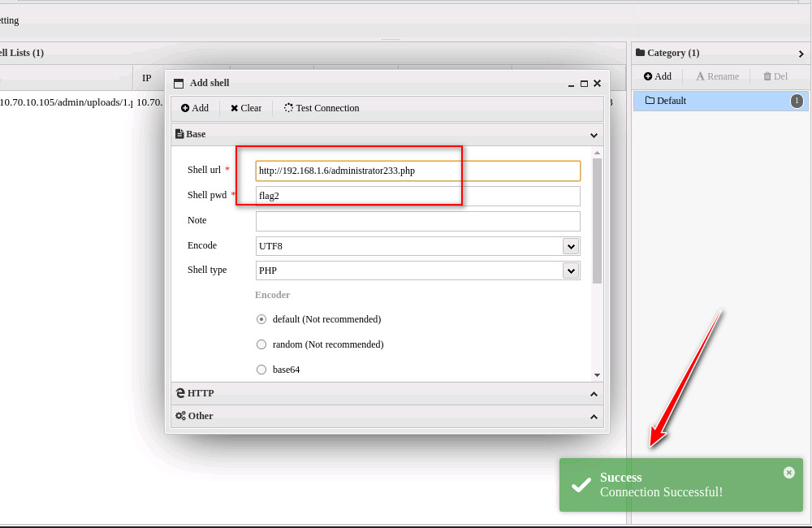Select the base64 encoder option
This screenshot has height=528, width=812.
[261, 370]
